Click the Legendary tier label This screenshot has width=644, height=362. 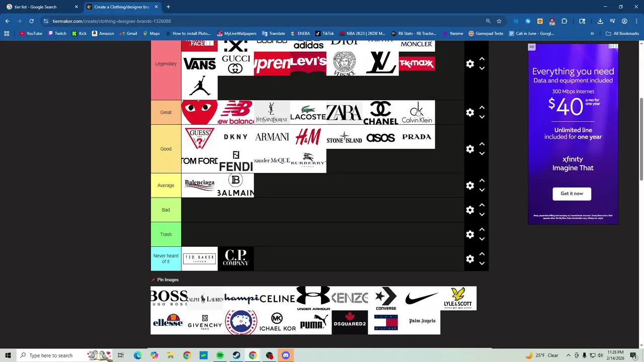(x=166, y=64)
